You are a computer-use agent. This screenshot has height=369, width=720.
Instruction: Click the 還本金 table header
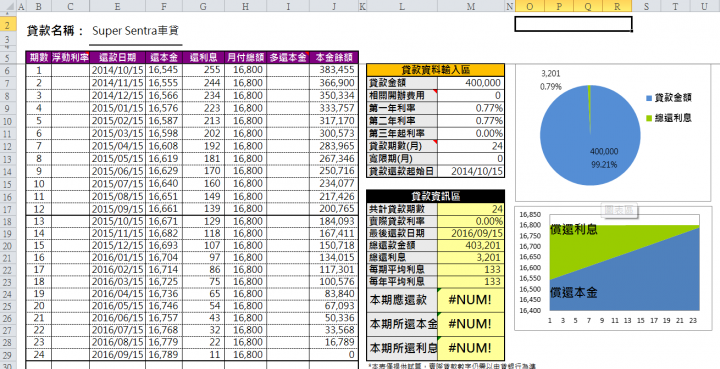pyautogui.click(x=164, y=57)
